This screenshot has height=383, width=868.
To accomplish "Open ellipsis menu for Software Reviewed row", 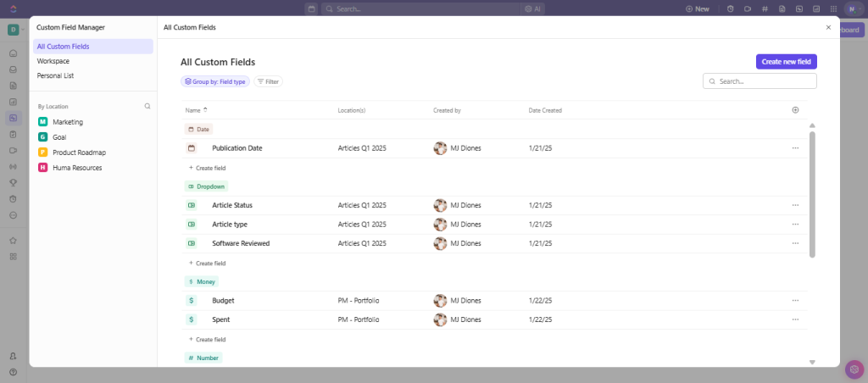I will coord(794,243).
